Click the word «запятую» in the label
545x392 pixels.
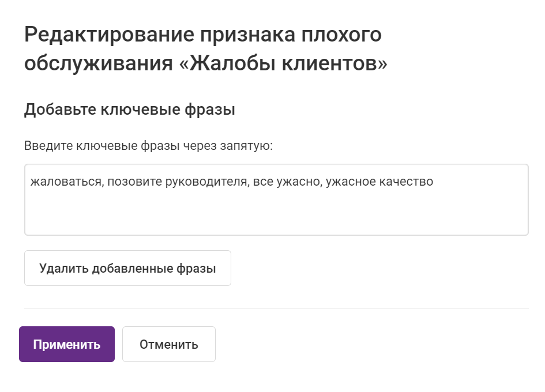250,145
